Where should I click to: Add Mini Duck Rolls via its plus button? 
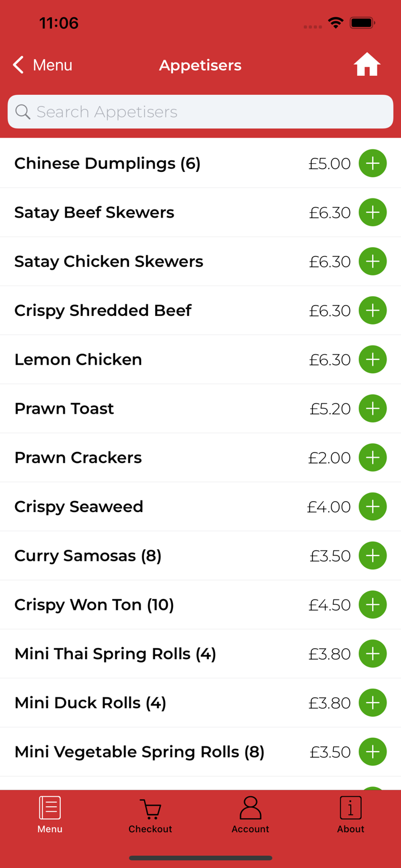(x=373, y=703)
